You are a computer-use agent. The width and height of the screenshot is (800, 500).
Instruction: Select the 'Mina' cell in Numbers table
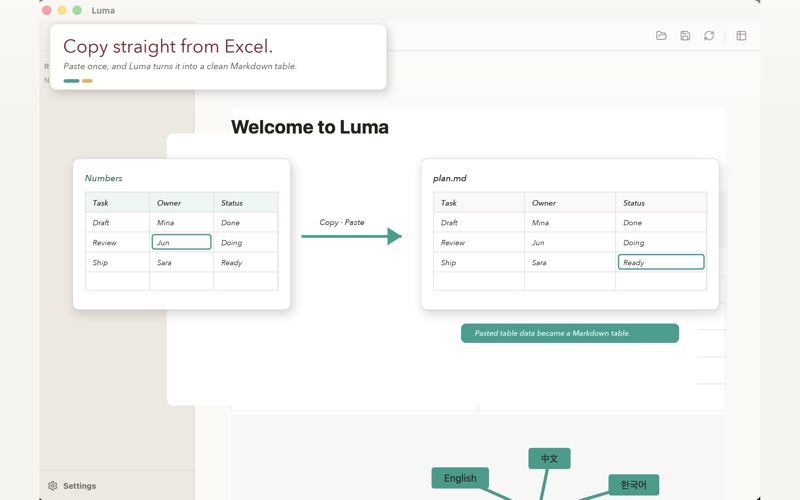[182, 222]
